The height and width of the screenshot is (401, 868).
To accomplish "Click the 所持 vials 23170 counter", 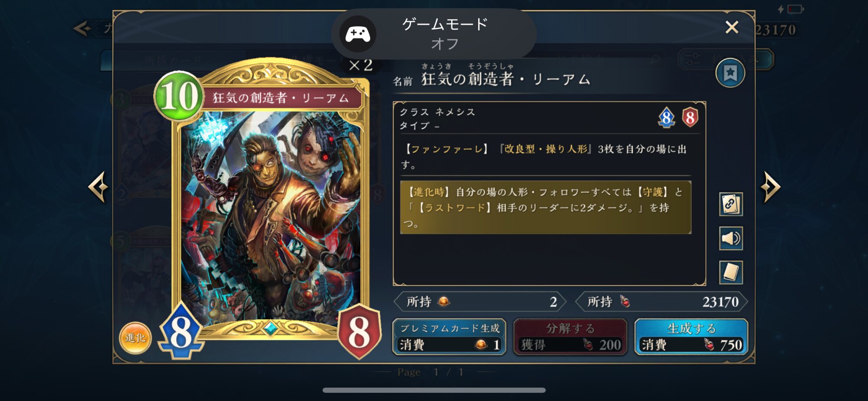I will tap(661, 302).
